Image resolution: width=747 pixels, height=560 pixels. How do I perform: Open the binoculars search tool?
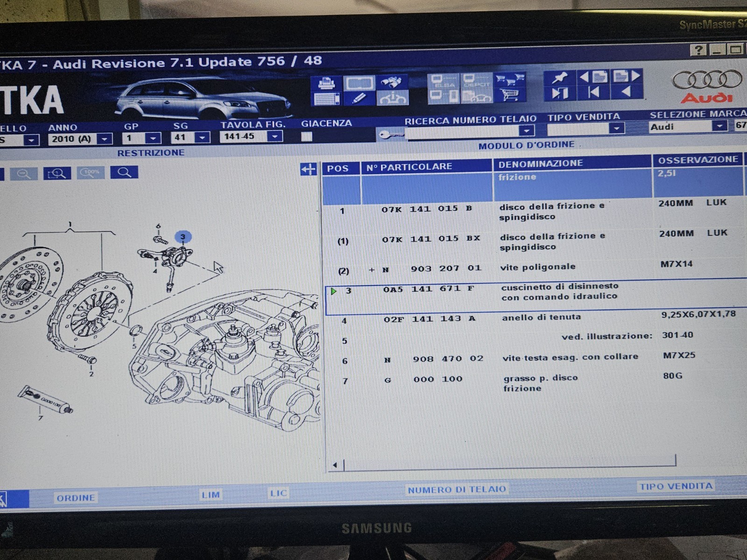(392, 83)
